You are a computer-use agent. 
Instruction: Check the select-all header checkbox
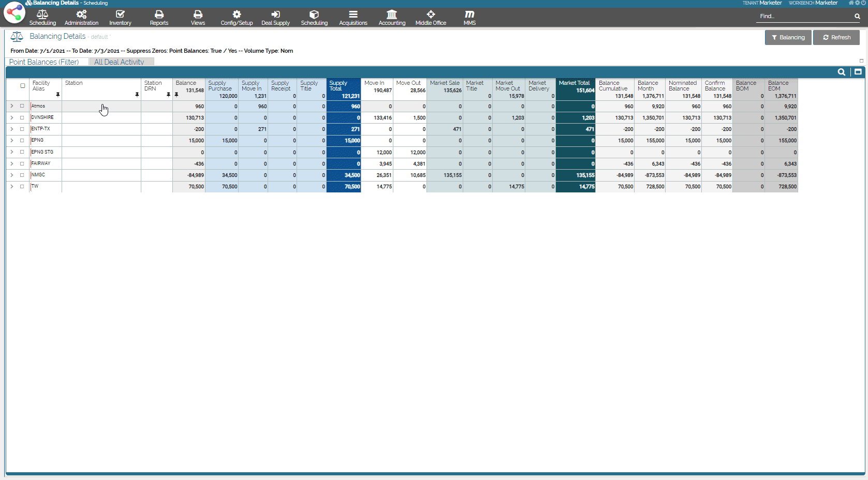pyautogui.click(x=22, y=86)
